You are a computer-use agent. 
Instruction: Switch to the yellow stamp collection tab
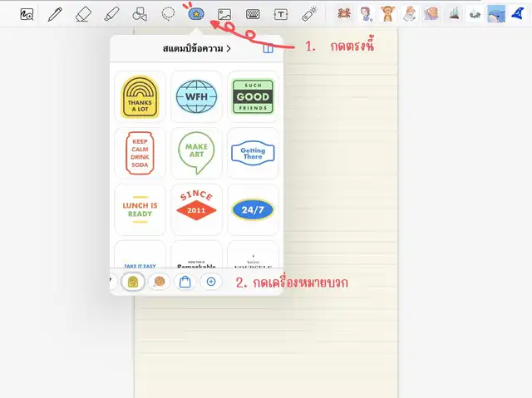pos(131,282)
